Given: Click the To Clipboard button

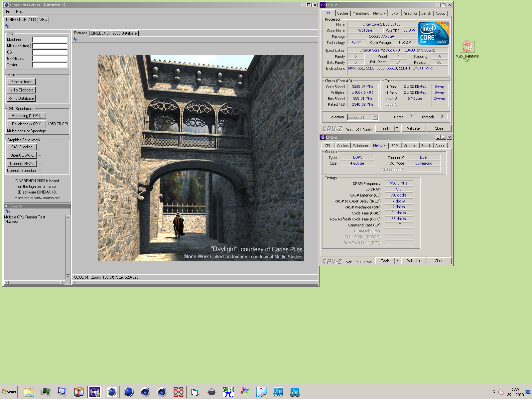Looking at the screenshot, I should 21,90.
